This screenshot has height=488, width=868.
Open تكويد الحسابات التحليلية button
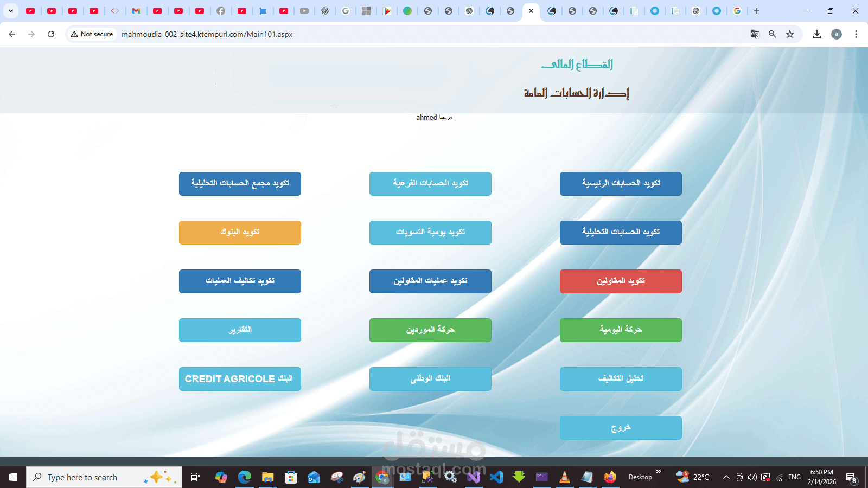pos(621,233)
